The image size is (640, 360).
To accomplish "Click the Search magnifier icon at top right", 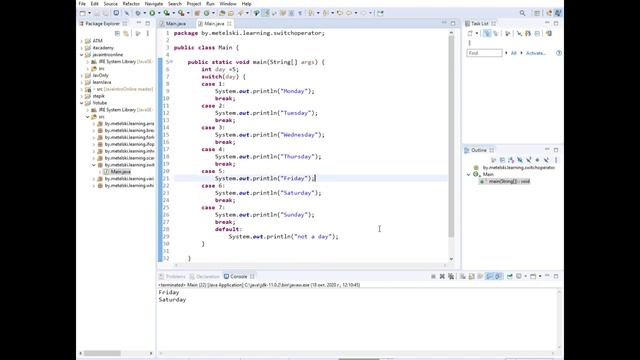I will pyautogui.click(x=522, y=13).
